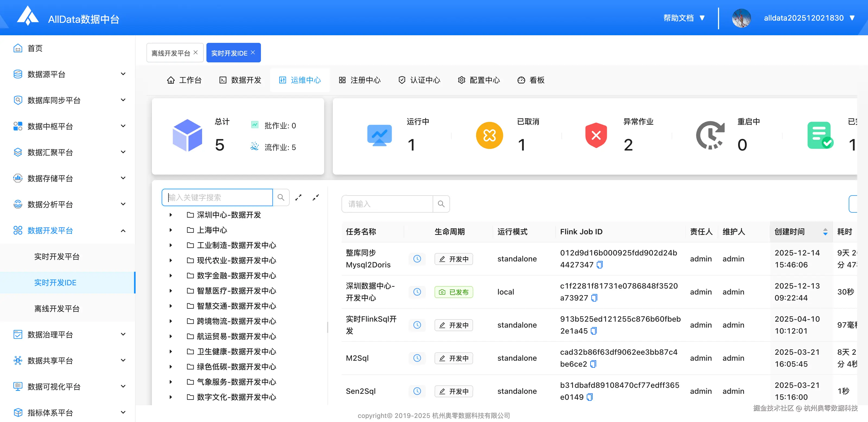Expand the 上海中心 tree folder
868x422 pixels.
171,230
